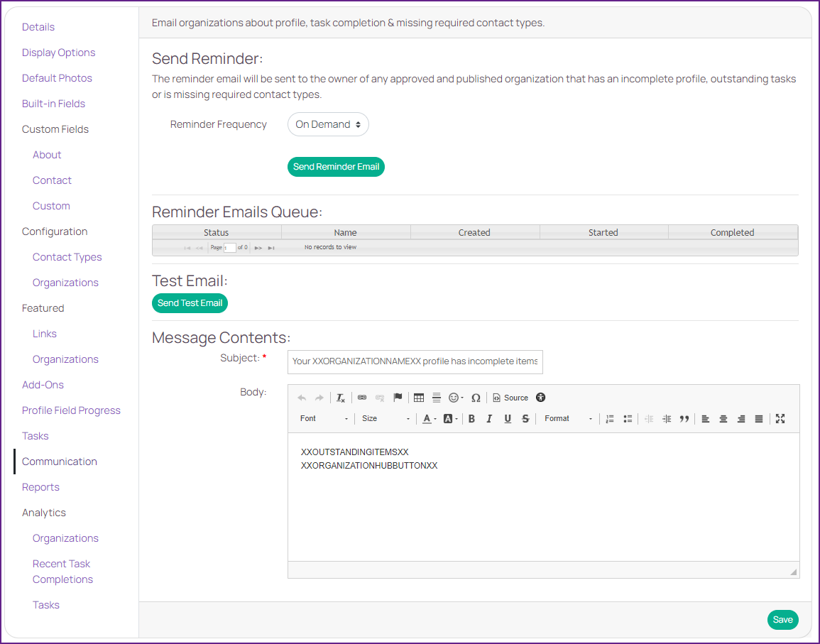The height and width of the screenshot is (644, 820).
Task: Center the body text
Action: pos(723,419)
